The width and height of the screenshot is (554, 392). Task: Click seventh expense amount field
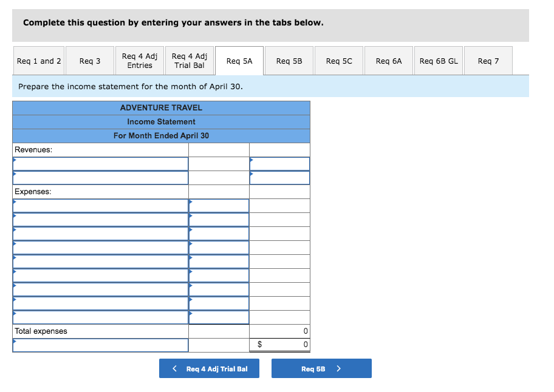click(219, 289)
